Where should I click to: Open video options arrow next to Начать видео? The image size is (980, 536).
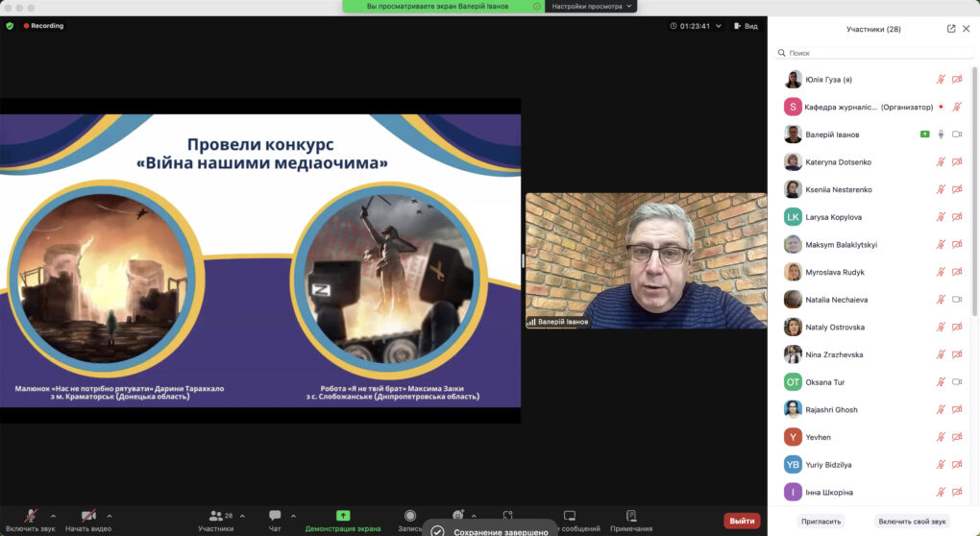[x=110, y=516]
